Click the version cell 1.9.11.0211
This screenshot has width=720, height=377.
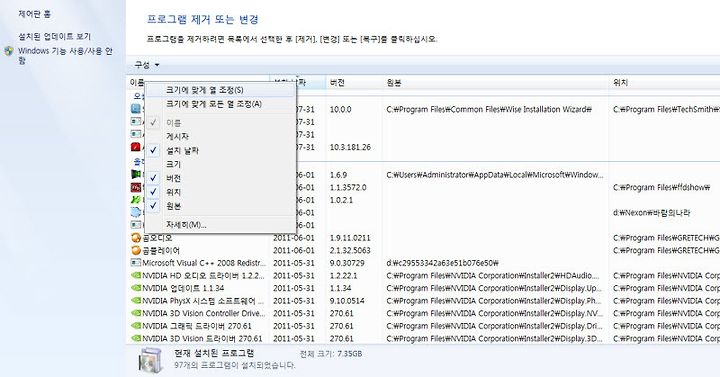[350, 238]
